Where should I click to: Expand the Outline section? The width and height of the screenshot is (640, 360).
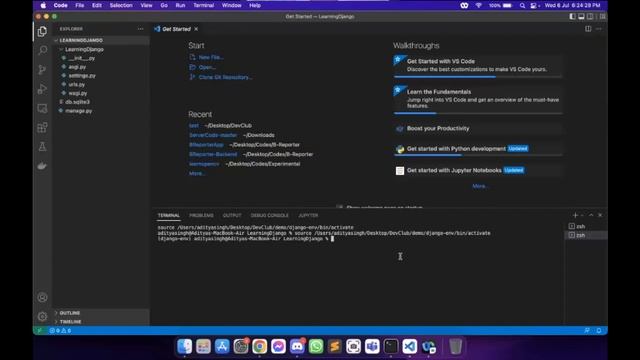[100, 313]
